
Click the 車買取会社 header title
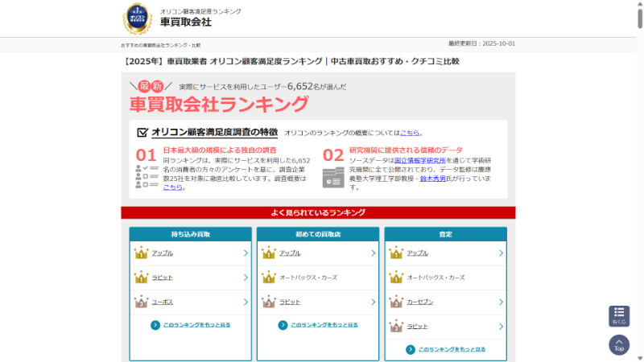(185, 22)
